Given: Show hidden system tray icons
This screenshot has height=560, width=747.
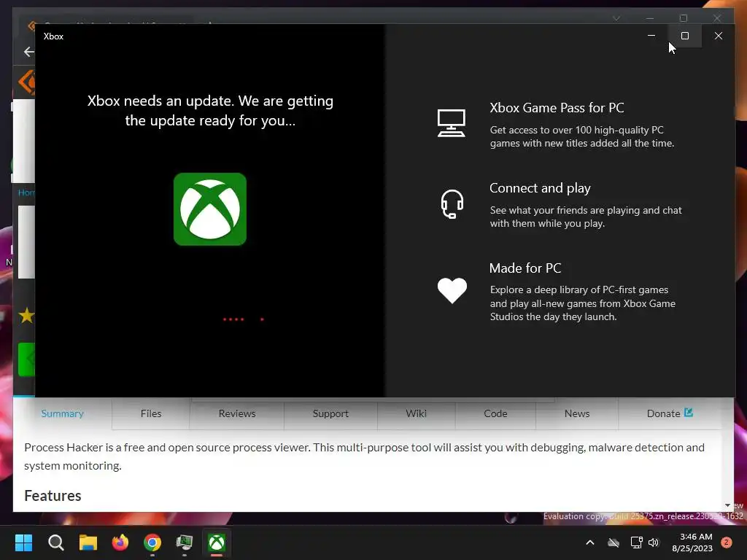Looking at the screenshot, I should (589, 542).
